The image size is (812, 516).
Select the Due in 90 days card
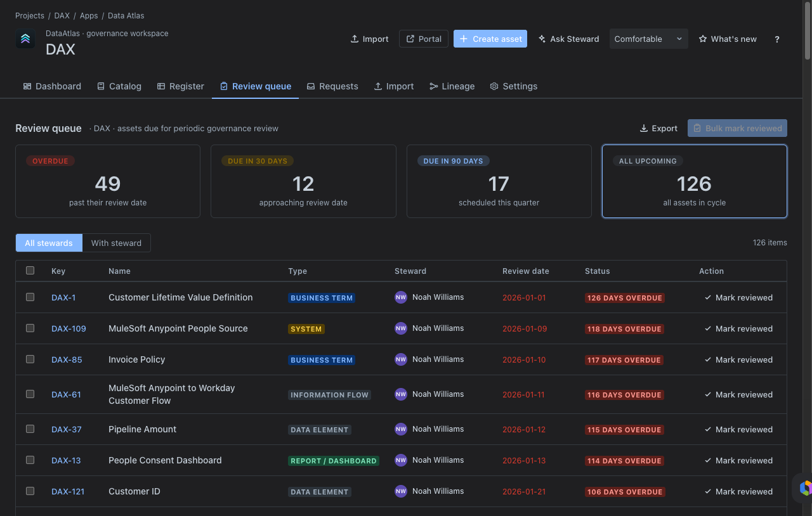click(x=499, y=181)
